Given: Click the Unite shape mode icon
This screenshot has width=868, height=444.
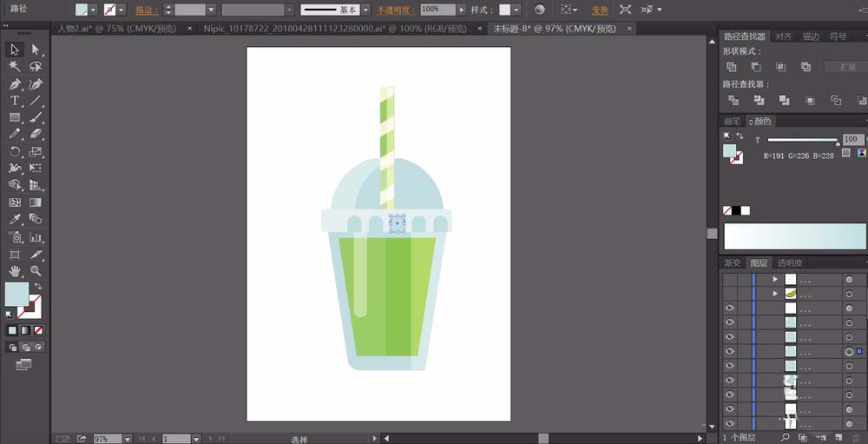Looking at the screenshot, I should point(731,67).
